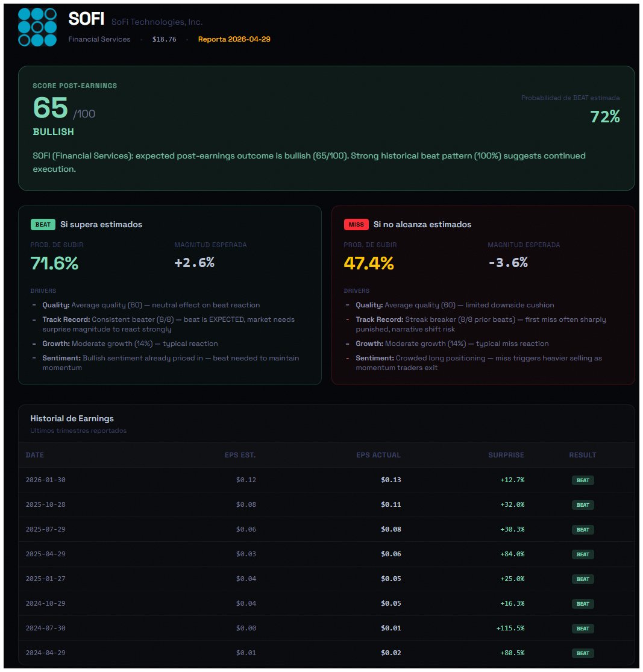
Task: Click the $0.13 EPS actual value
Action: coord(391,480)
